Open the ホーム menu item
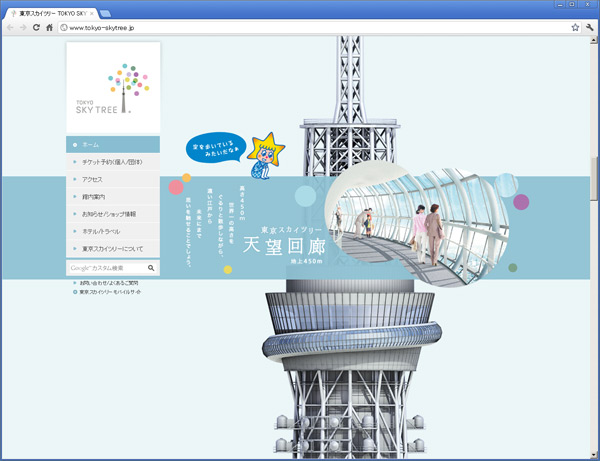Viewport: 600px width, 461px height. click(113, 145)
